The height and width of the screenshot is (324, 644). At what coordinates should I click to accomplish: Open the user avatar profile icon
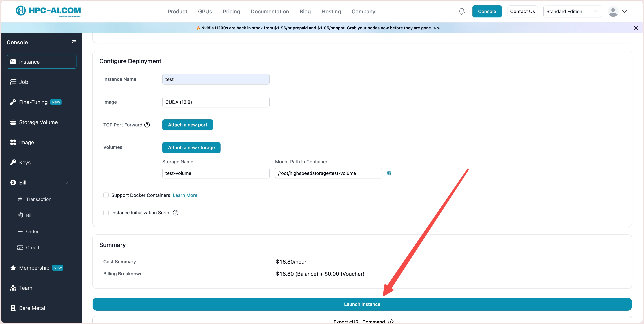(x=613, y=12)
